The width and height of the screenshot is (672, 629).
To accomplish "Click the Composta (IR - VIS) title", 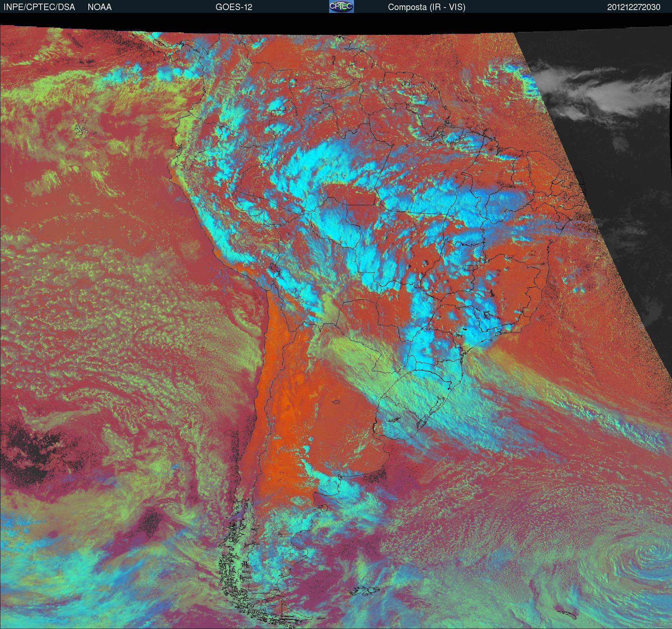I will [427, 7].
